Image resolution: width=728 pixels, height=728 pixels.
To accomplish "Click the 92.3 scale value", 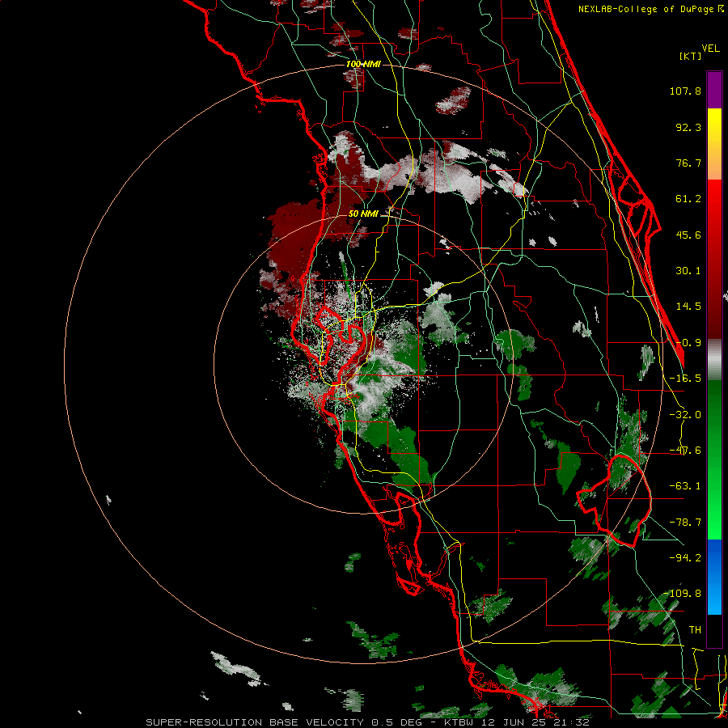I will [688, 127].
